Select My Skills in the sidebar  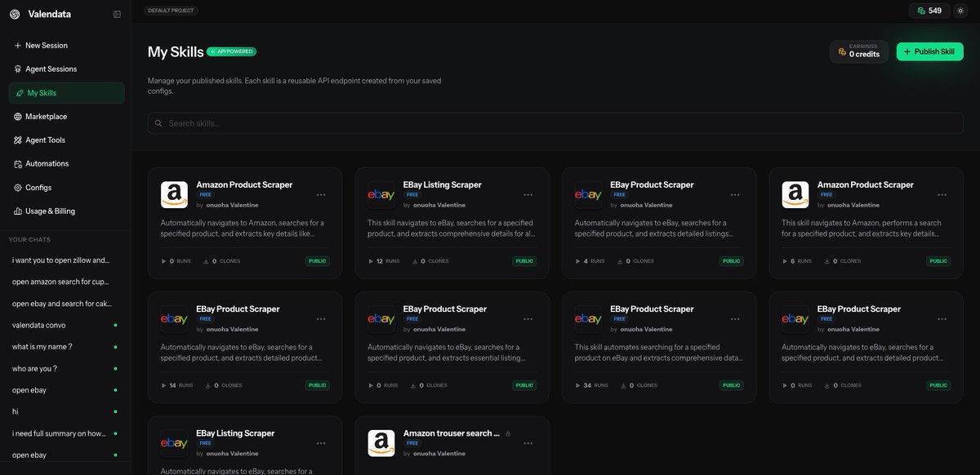pyautogui.click(x=66, y=93)
